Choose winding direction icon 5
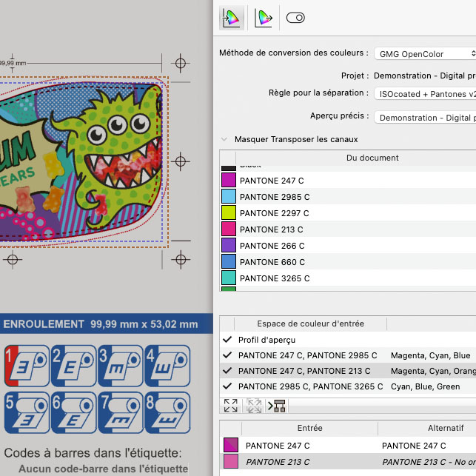 [x=27, y=412]
